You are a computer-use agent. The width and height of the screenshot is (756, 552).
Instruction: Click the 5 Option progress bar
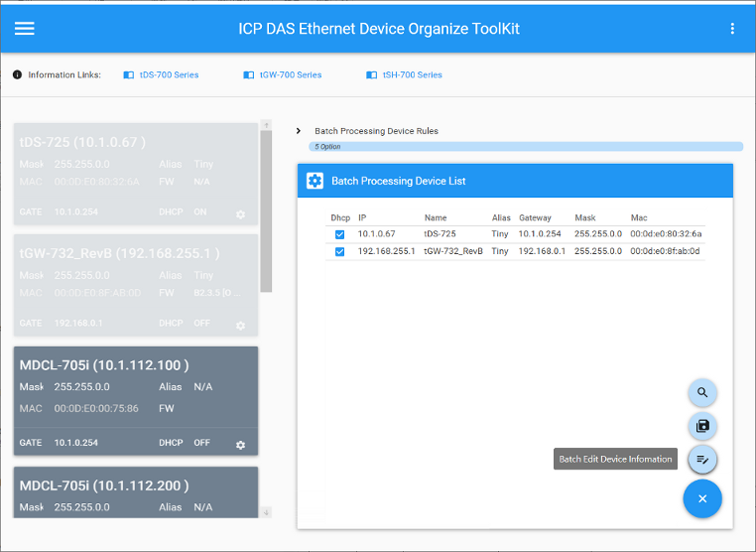526,147
